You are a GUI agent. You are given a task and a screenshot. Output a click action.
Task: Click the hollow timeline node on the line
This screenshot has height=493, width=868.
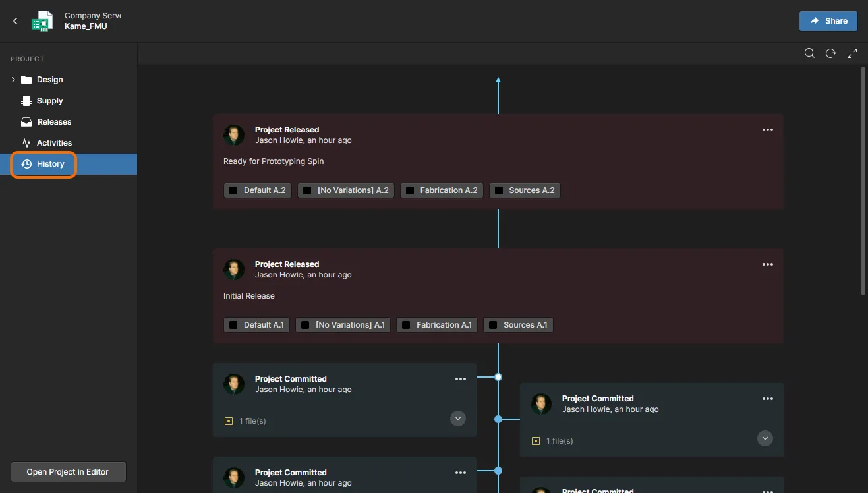click(x=498, y=377)
